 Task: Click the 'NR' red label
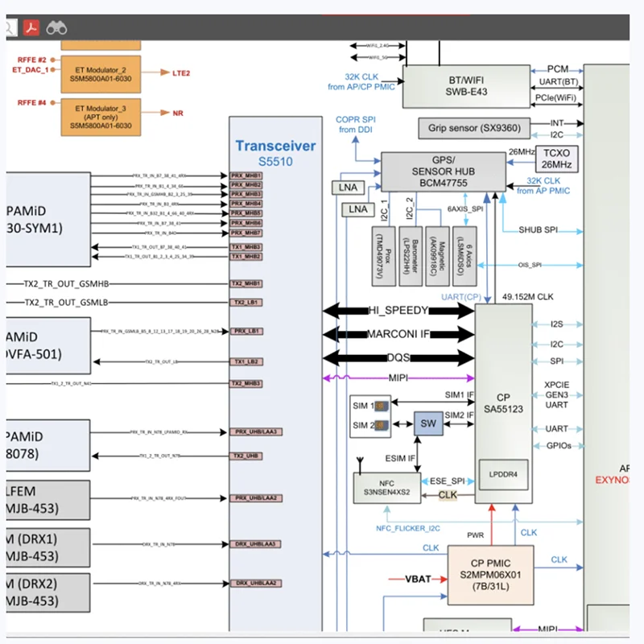pos(178,113)
